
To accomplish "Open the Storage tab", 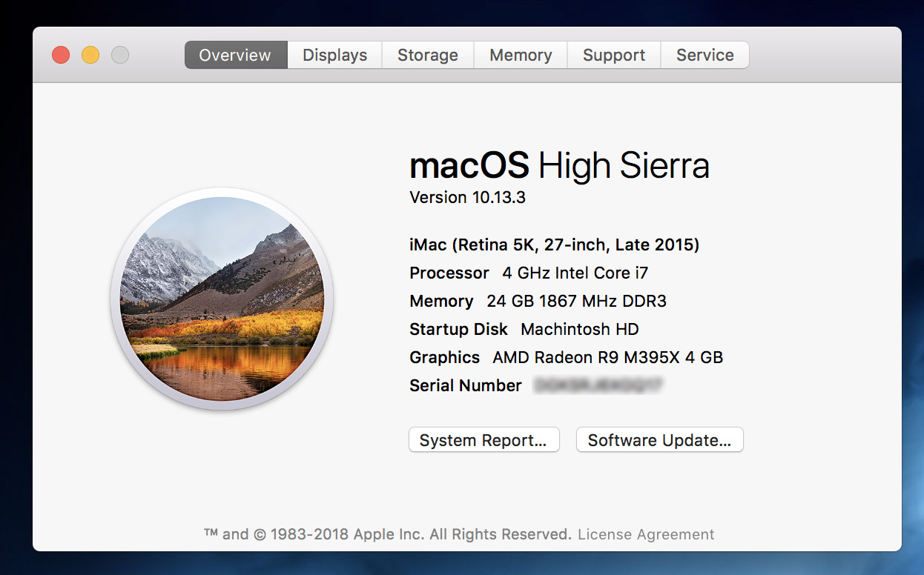I will [x=427, y=56].
